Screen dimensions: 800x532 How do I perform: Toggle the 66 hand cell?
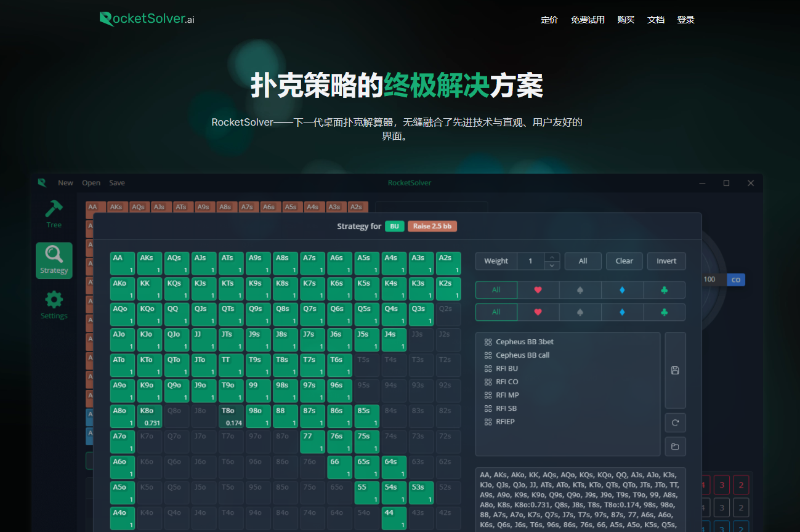point(339,467)
